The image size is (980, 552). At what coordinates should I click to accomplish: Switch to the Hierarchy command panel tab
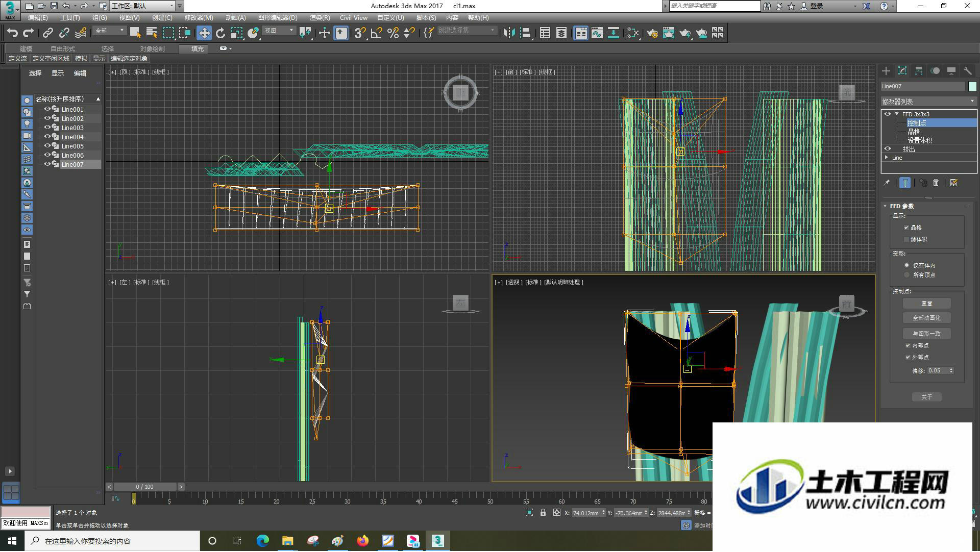919,71
